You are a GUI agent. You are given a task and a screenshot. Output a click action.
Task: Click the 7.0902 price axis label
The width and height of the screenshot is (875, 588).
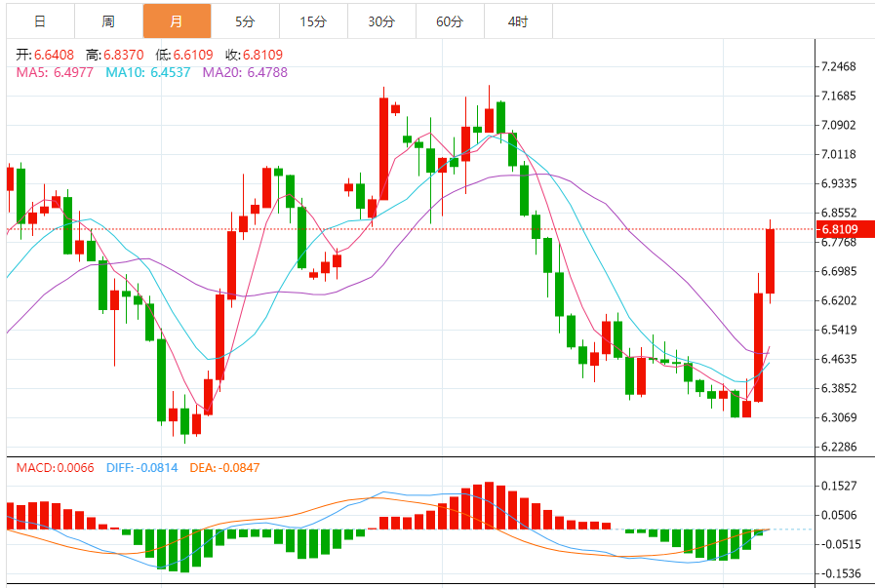coord(838,125)
